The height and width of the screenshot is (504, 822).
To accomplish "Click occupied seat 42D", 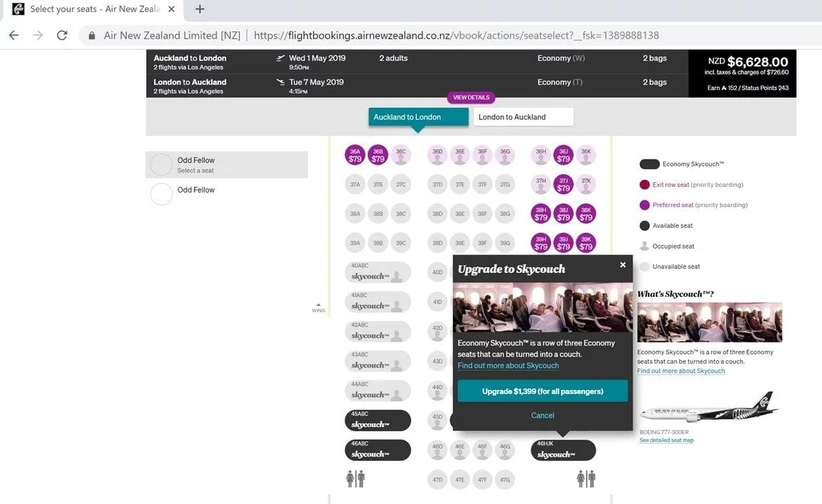I will [437, 331].
